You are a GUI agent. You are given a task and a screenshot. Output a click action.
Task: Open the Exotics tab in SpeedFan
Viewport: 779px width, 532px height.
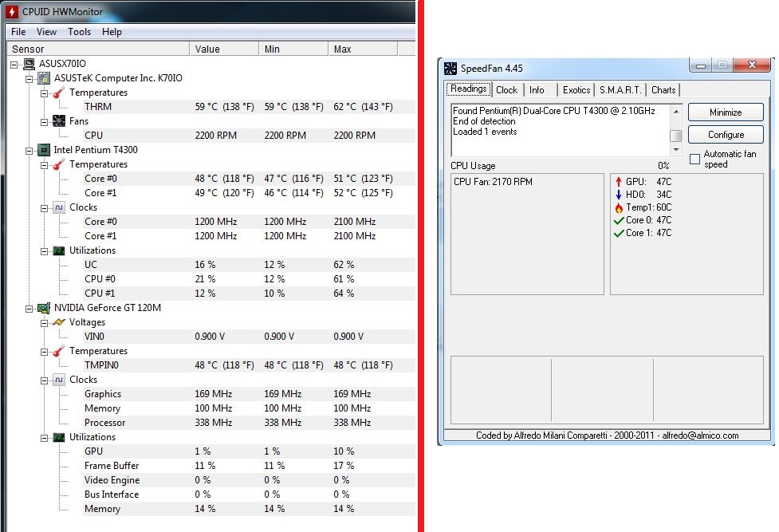(576, 90)
